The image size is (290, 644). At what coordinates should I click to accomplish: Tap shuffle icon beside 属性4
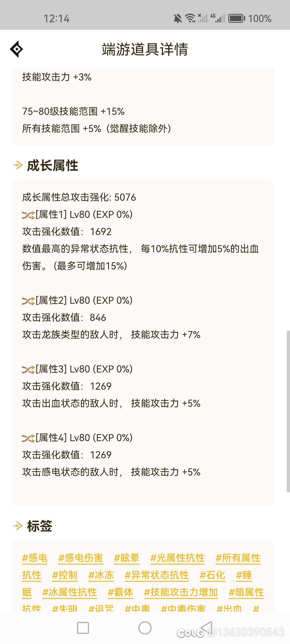pos(28,438)
